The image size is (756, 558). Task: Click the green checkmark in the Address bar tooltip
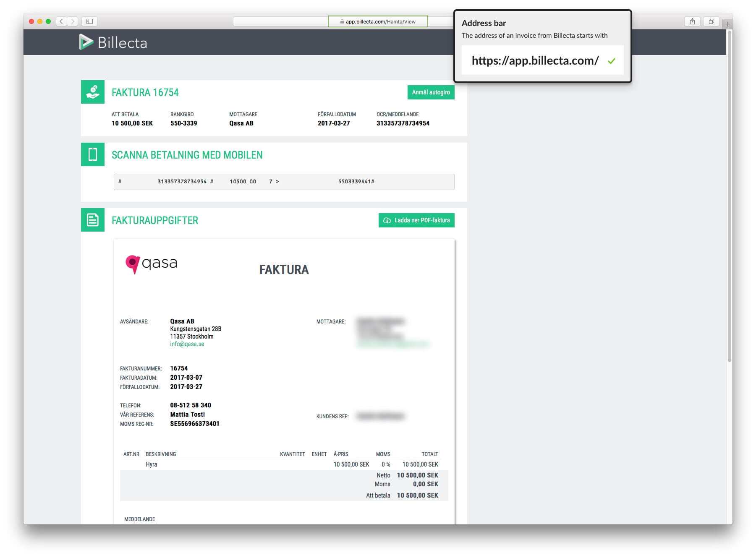click(612, 61)
